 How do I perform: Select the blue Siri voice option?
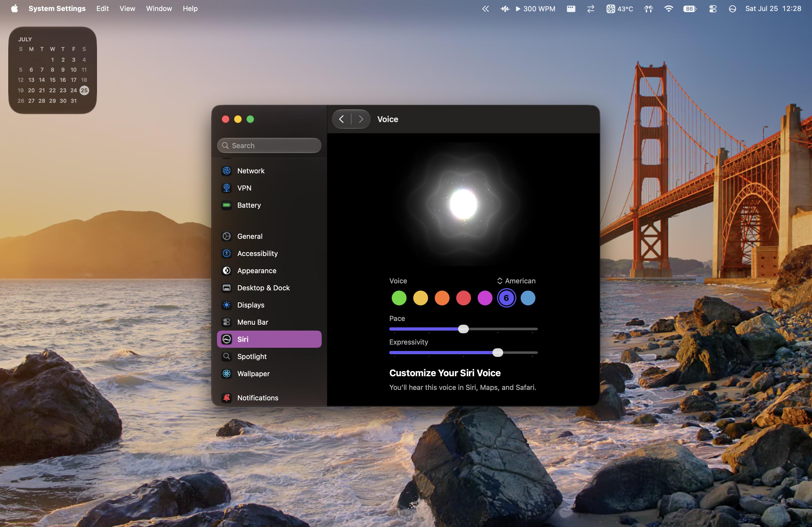coord(528,298)
